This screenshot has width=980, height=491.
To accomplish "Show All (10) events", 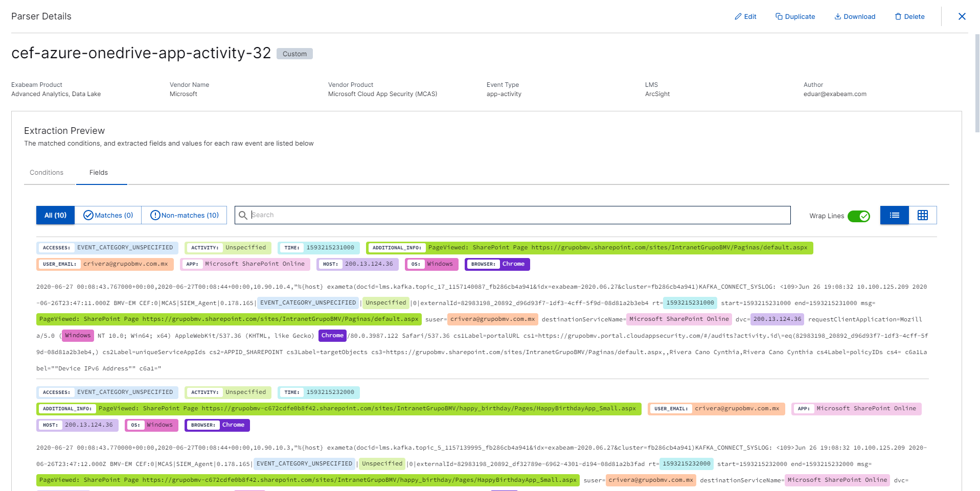I will pos(55,215).
